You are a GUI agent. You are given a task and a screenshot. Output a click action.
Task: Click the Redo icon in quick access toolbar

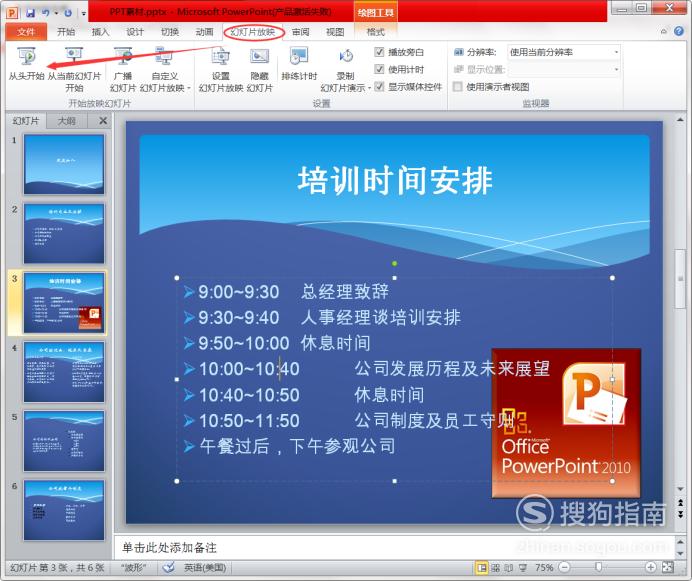[68, 13]
